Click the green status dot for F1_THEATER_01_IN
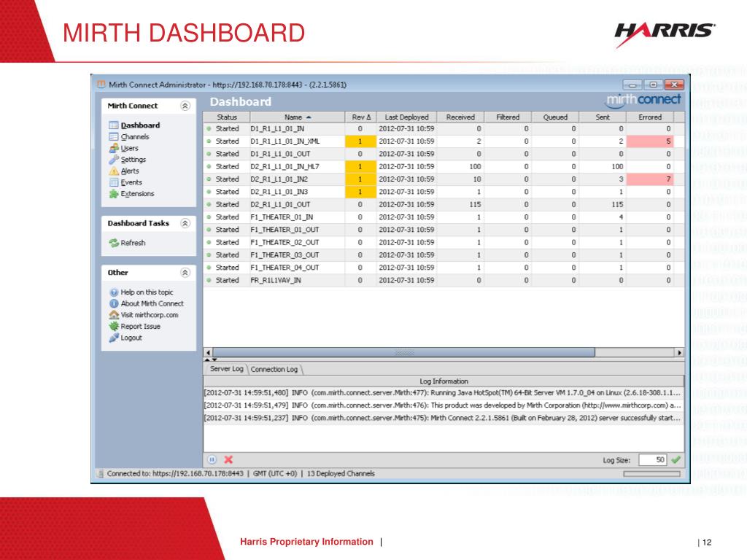 point(209,217)
